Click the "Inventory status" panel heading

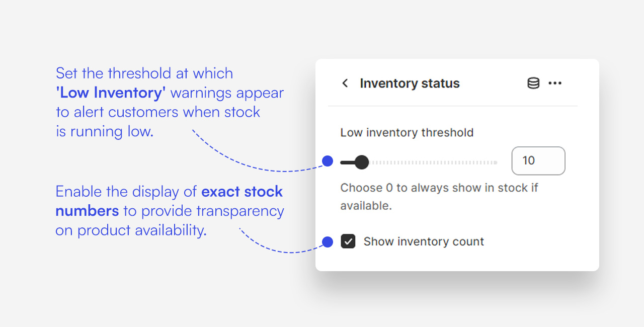tap(410, 83)
